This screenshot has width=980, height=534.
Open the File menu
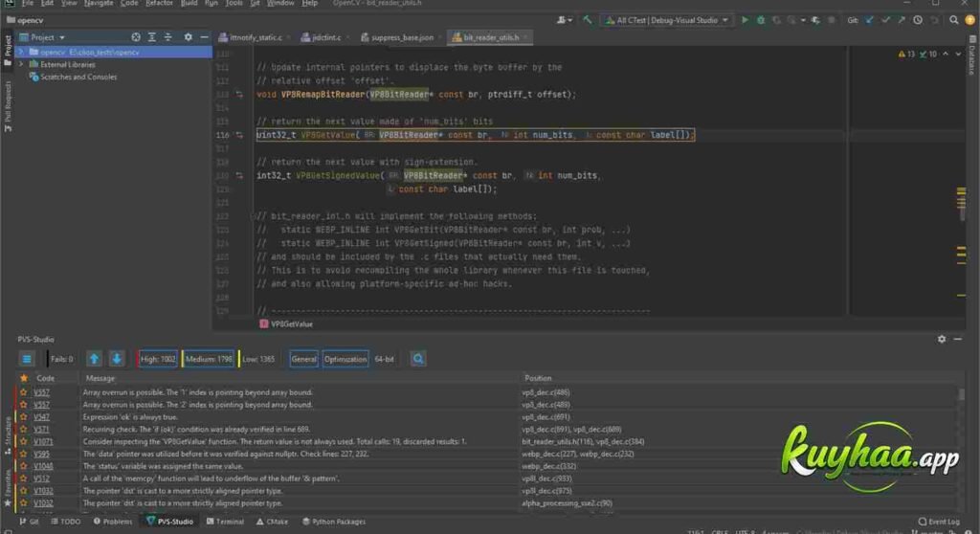28,3
